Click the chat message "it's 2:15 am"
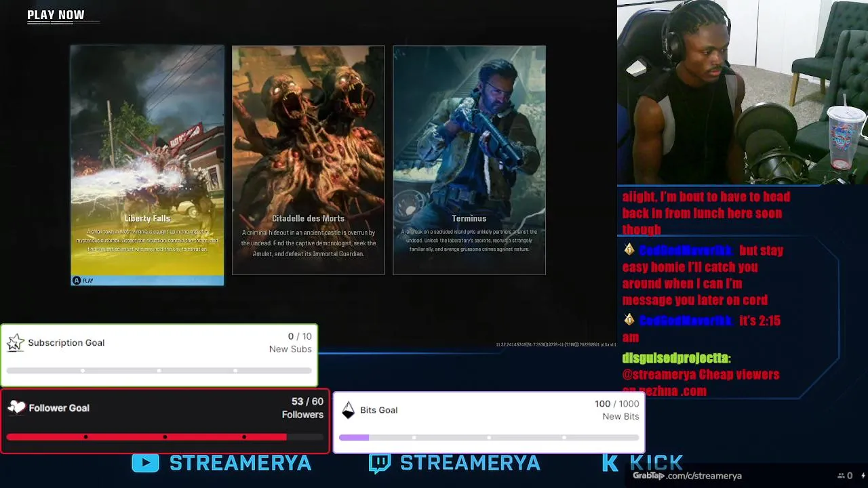The height and width of the screenshot is (488, 868). pyautogui.click(x=701, y=329)
